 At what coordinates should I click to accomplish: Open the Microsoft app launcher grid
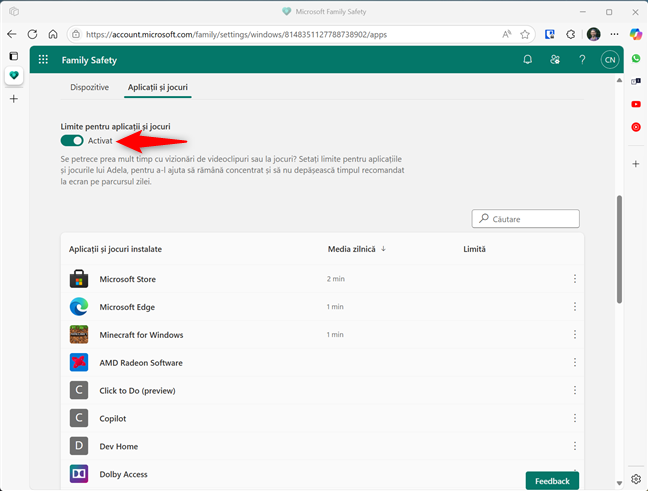pyautogui.click(x=43, y=60)
